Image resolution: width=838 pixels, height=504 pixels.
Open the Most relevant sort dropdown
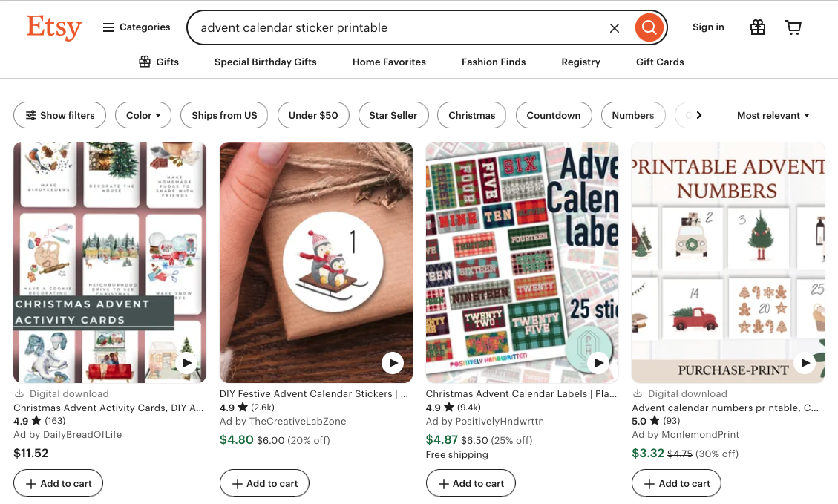(x=773, y=115)
